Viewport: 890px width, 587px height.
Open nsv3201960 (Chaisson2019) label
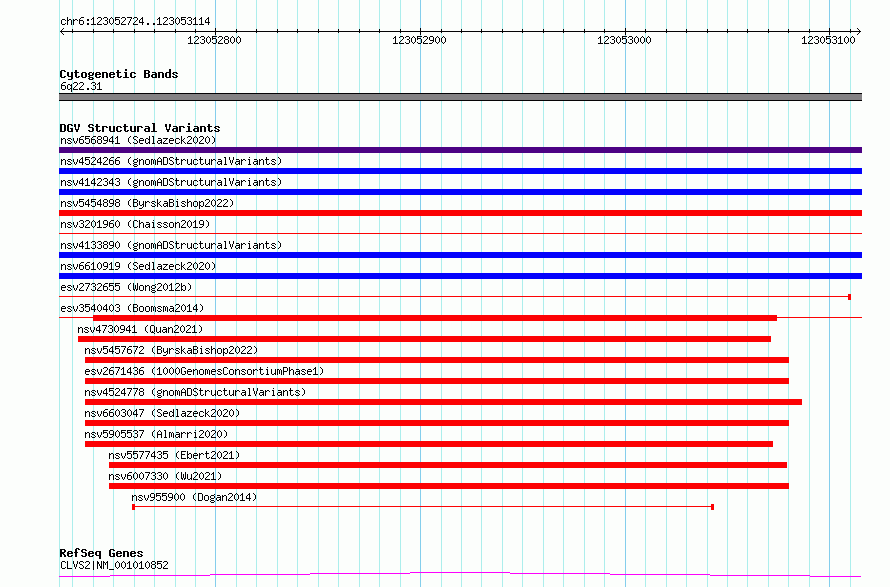[135, 224]
